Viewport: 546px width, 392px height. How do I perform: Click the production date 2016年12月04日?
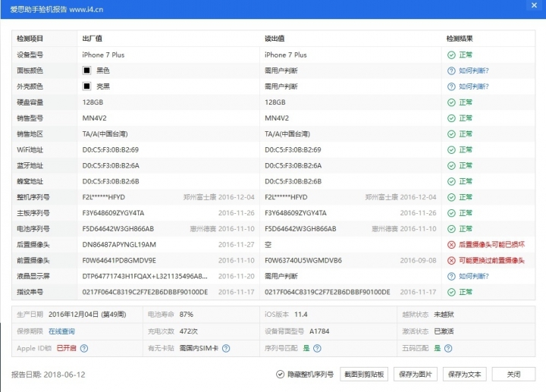(x=74, y=315)
